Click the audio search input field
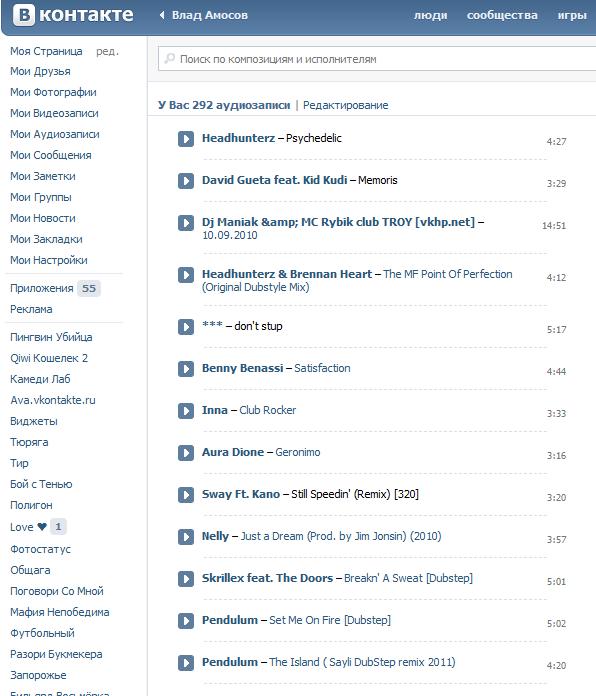 tap(377, 59)
